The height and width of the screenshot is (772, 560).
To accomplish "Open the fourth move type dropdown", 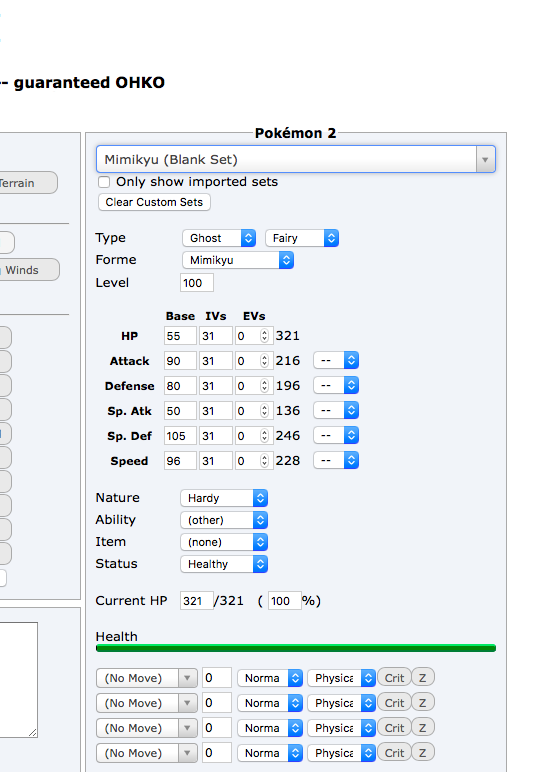I will [x=270, y=753].
